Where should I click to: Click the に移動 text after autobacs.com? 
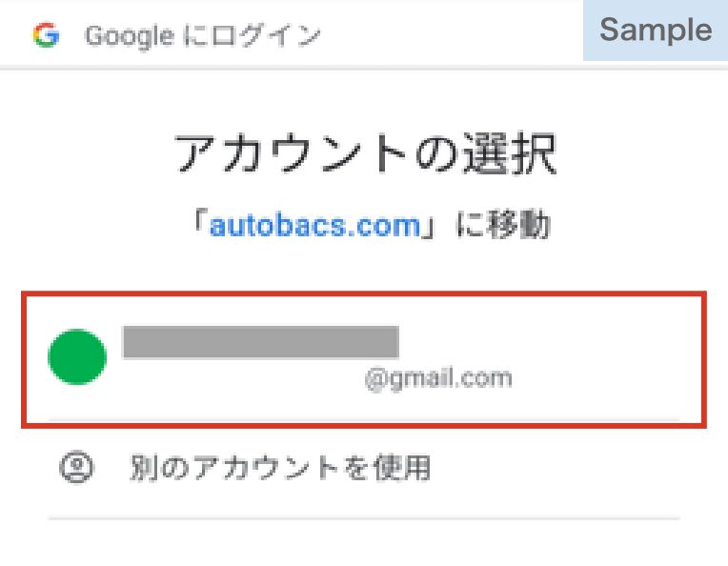click(x=500, y=226)
